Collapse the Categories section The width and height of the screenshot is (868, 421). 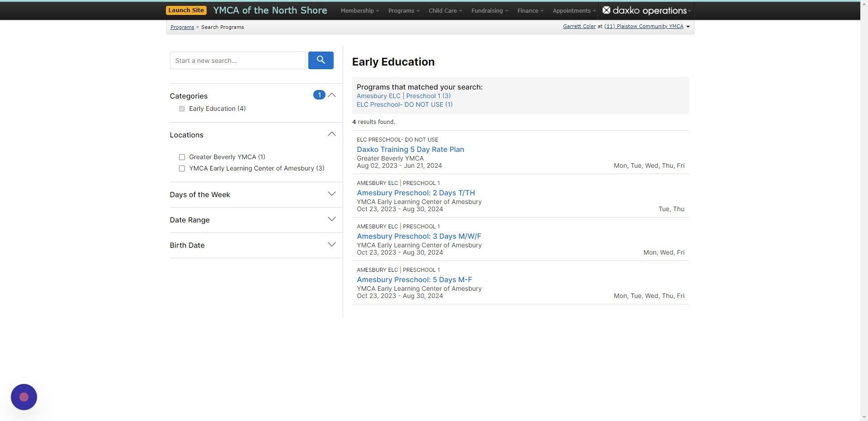coord(332,95)
